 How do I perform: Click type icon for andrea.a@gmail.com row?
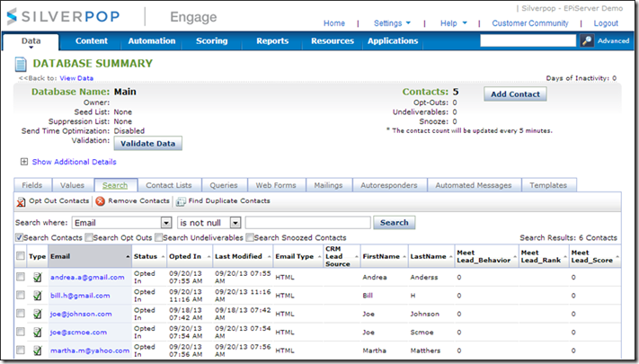pos(38,277)
